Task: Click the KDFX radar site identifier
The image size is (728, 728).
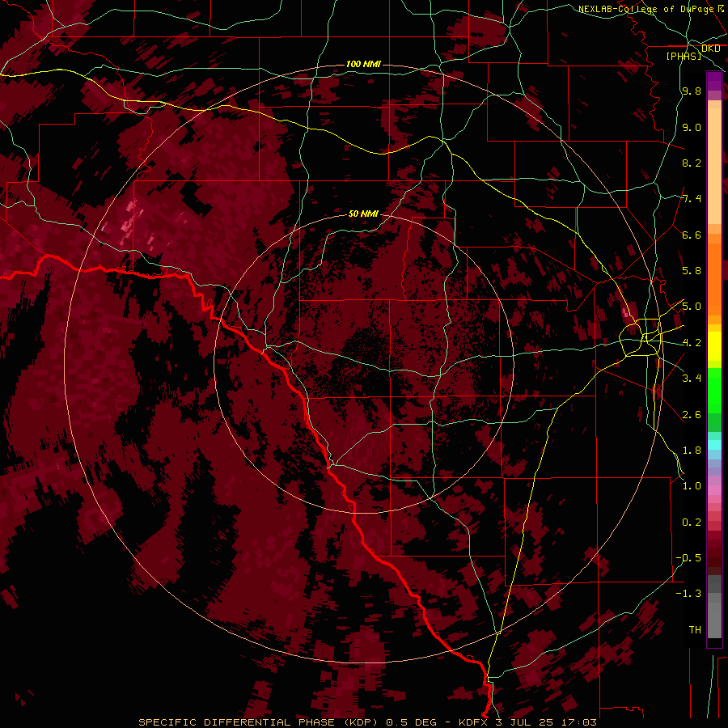Action: click(473, 722)
